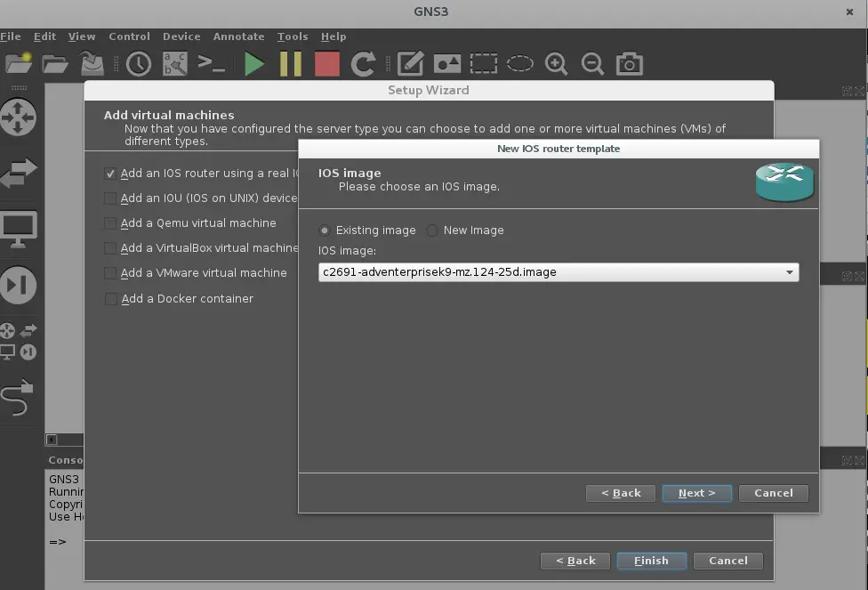Viewport: 868px width, 590px height.
Task: Click the New blank project toolbar icon
Action: pos(19,64)
